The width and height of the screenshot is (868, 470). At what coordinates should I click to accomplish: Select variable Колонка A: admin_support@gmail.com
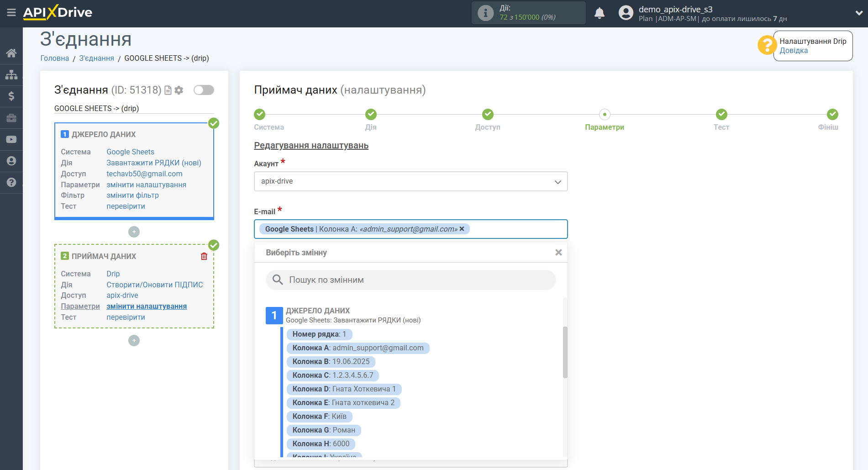click(358, 348)
